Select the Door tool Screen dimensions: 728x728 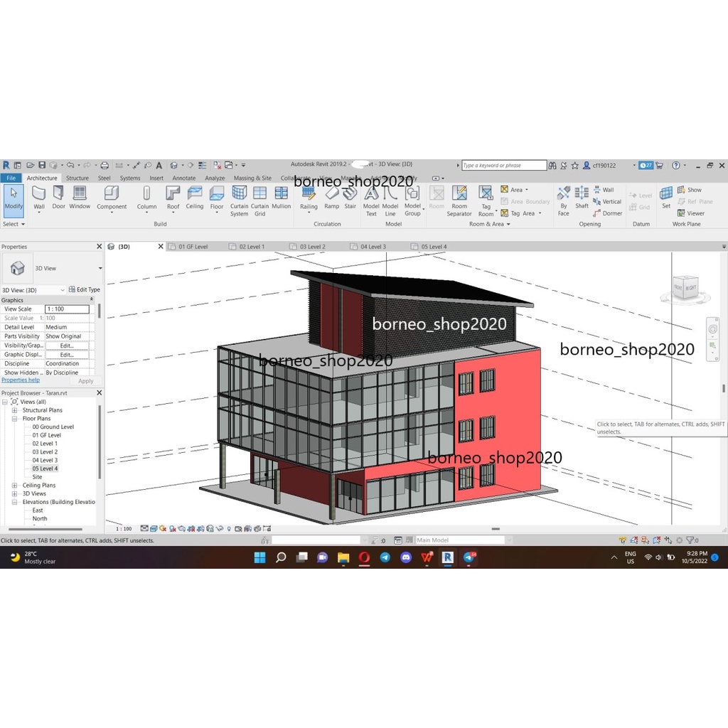point(58,197)
